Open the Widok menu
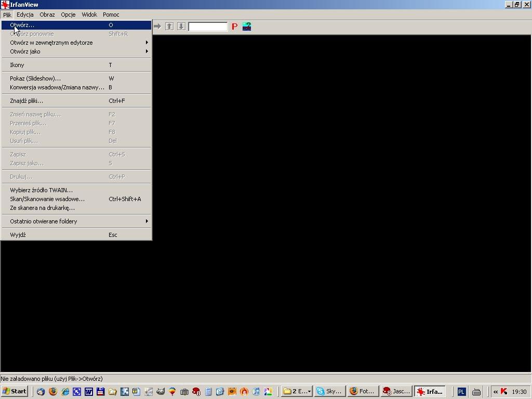This screenshot has width=532, height=399. tap(89, 15)
